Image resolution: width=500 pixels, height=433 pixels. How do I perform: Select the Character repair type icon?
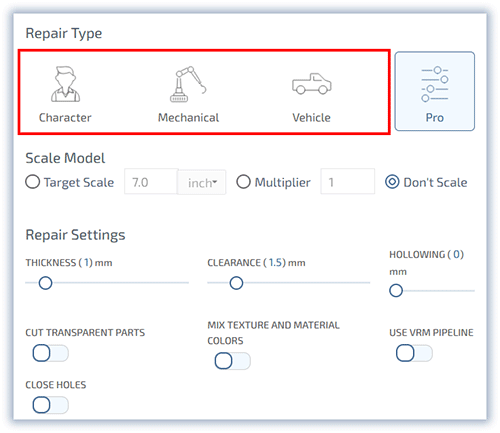point(65,84)
